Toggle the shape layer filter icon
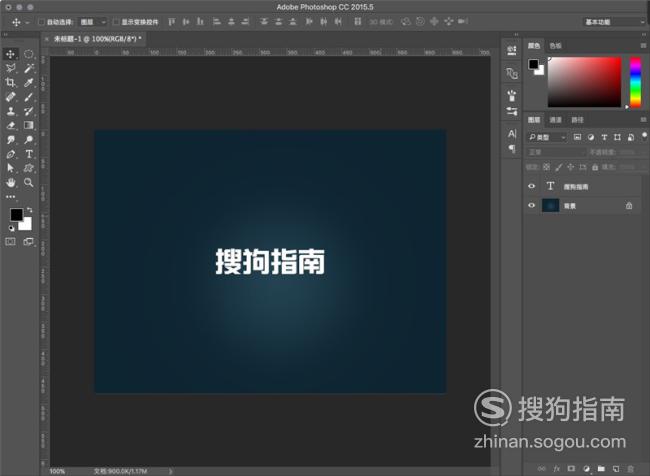650x476 pixels. (617, 137)
